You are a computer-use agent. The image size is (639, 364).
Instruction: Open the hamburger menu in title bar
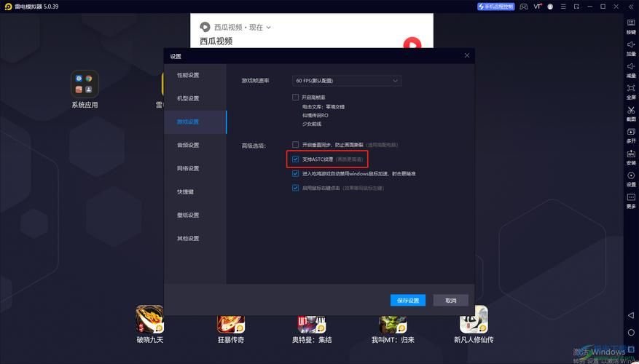[x=563, y=7]
